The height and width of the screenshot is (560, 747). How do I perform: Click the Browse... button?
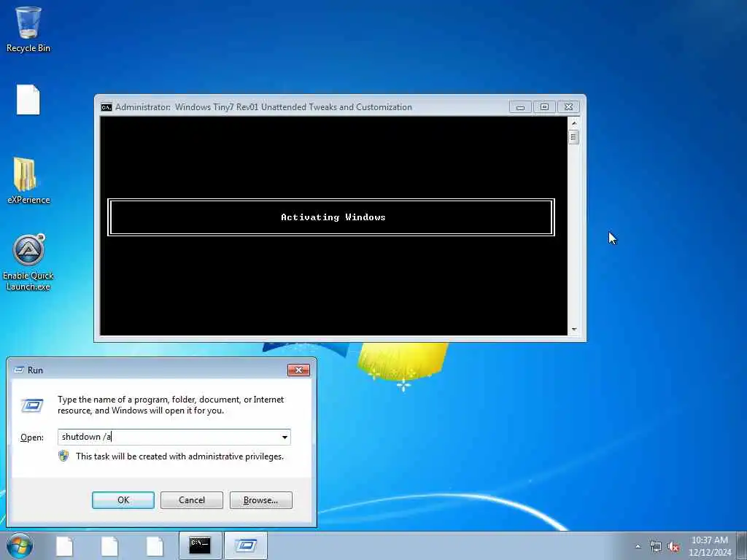click(260, 500)
